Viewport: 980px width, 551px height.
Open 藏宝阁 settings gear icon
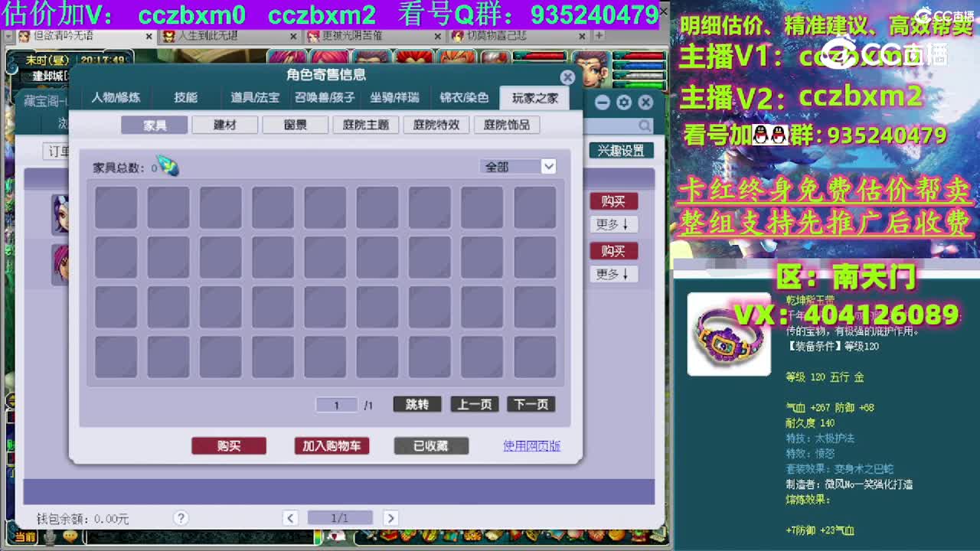(x=624, y=103)
